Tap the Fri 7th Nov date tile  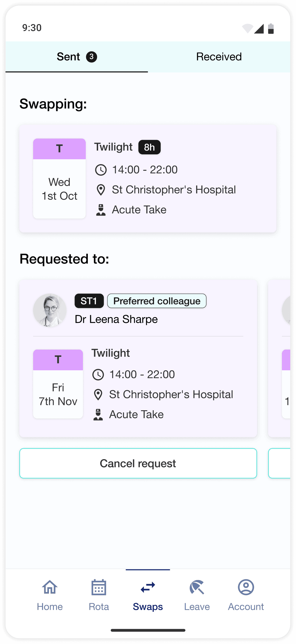pyautogui.click(x=58, y=384)
